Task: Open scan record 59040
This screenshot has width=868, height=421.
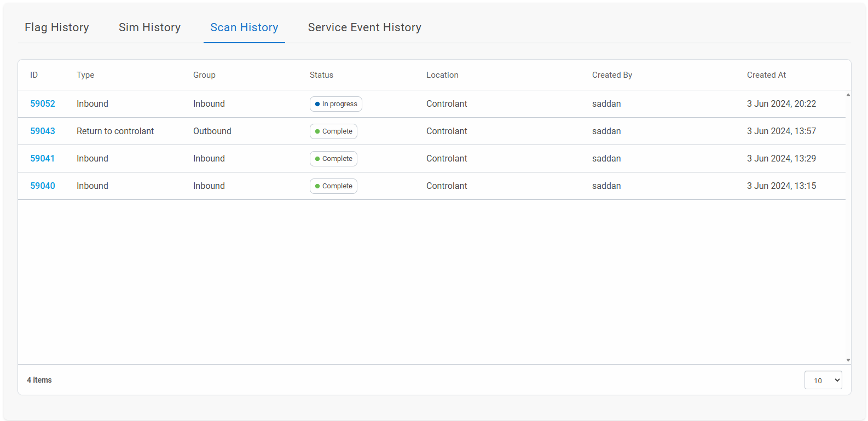Action: click(x=43, y=186)
